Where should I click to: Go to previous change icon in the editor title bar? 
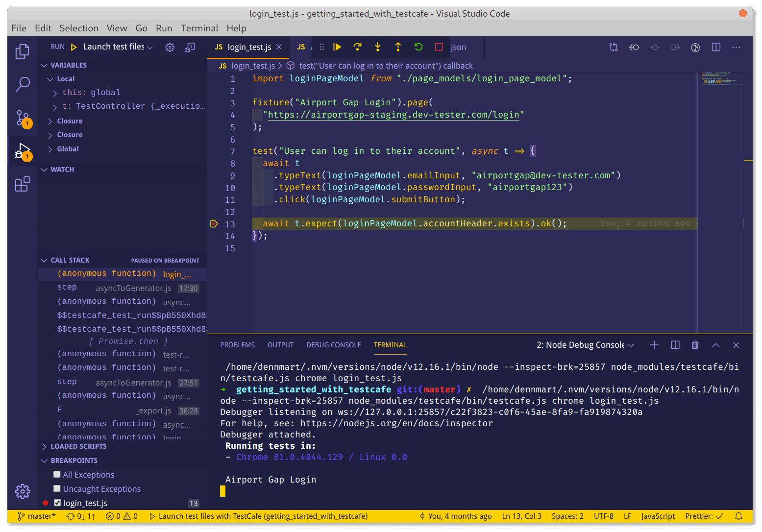coord(634,48)
